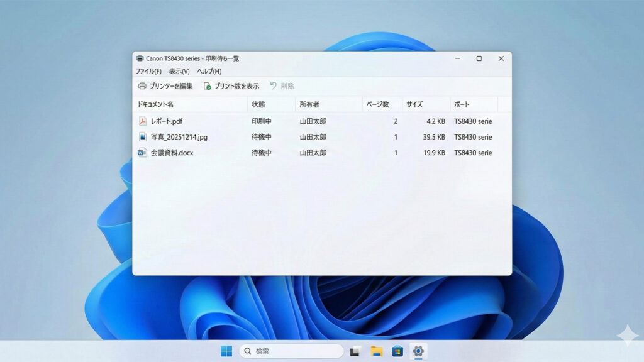Open the Windows Start menu icon

pyautogui.click(x=226, y=351)
